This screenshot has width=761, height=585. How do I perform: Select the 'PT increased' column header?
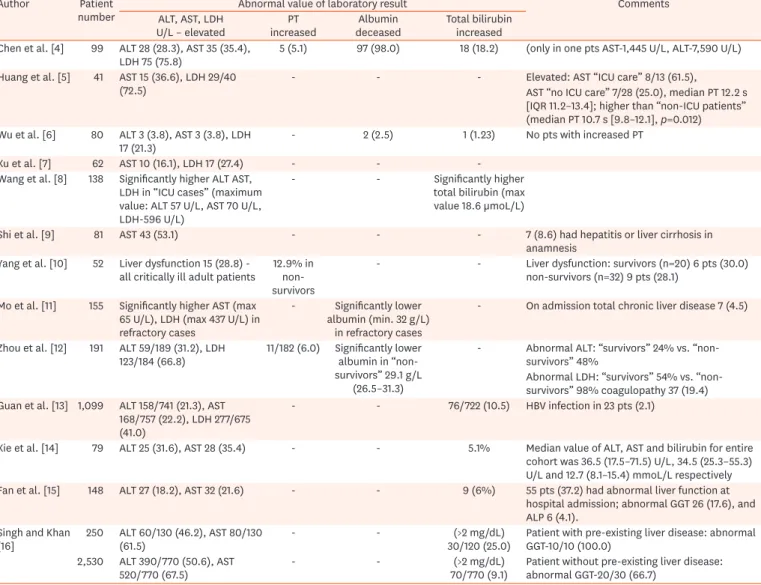pos(293,26)
